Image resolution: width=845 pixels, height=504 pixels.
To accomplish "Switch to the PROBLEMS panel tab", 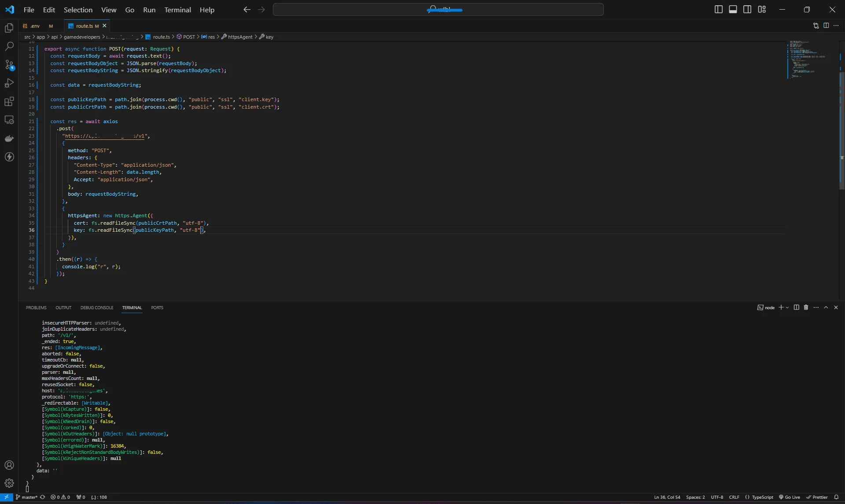I will 36,308.
